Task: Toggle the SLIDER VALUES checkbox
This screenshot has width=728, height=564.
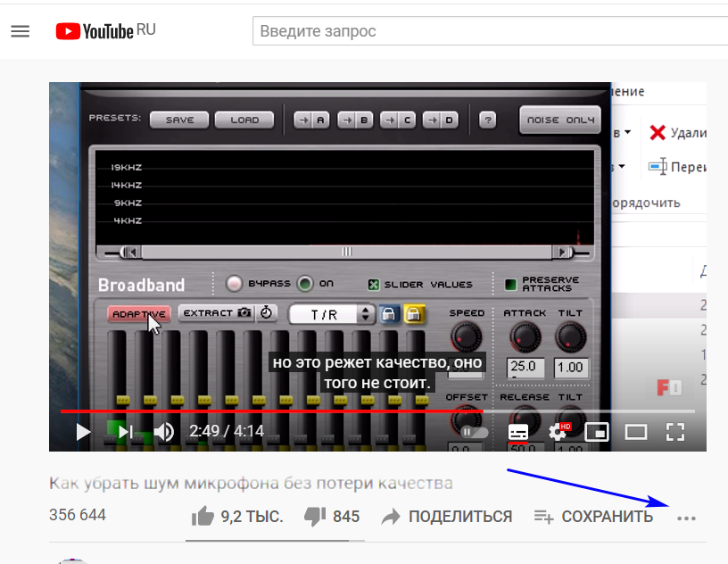Action: (x=373, y=285)
